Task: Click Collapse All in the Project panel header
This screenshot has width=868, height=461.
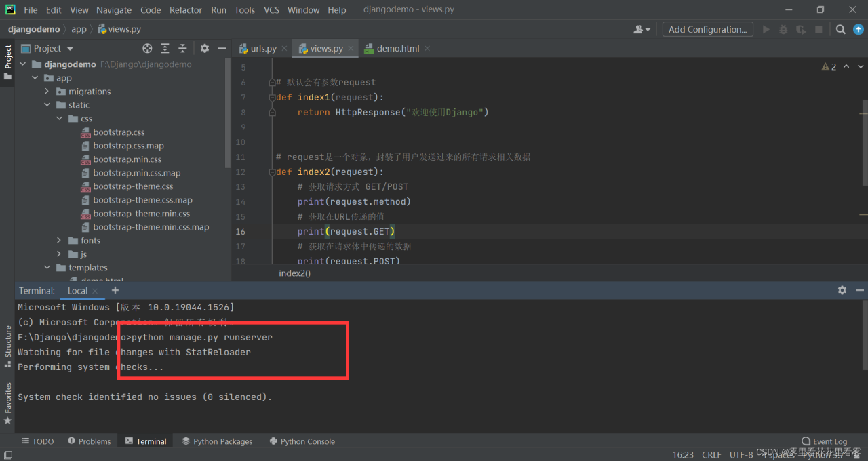Action: 182,48
